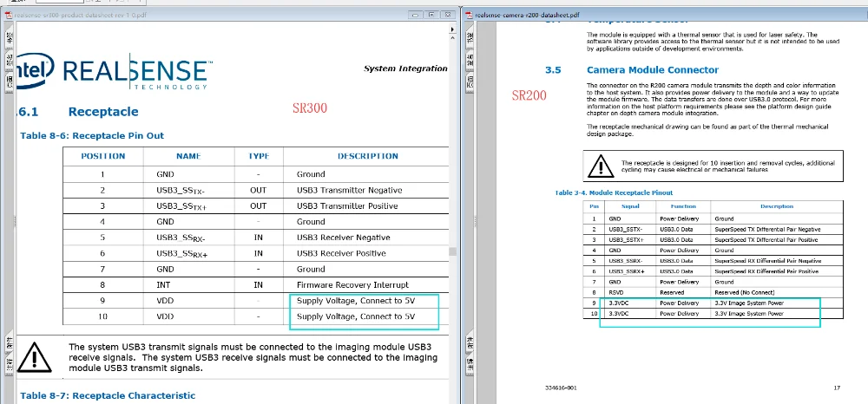Image resolution: width=868 pixels, height=404 pixels.
Task: Open Bookmarks side tab in SR300 window
Action: click(10, 37)
